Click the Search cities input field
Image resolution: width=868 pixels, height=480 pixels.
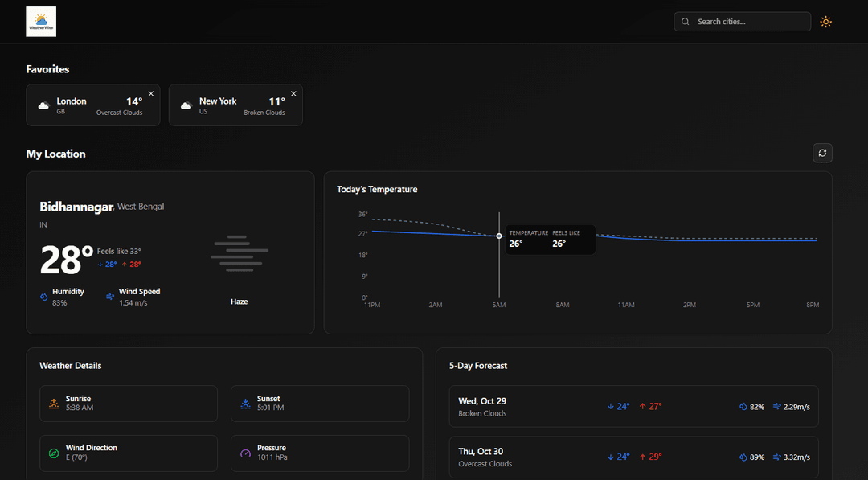[749, 22]
